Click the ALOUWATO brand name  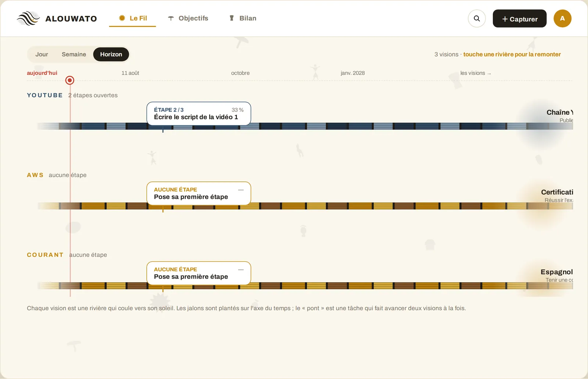click(71, 19)
